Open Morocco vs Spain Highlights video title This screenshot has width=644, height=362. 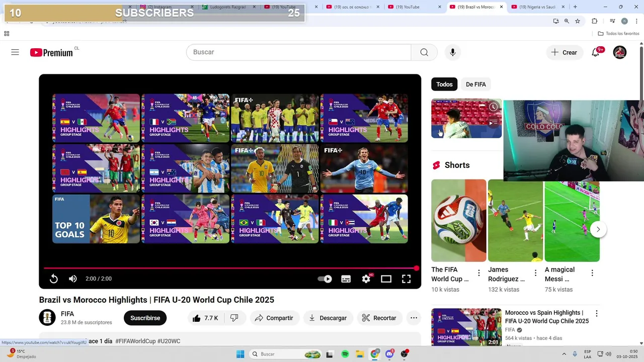(x=547, y=317)
